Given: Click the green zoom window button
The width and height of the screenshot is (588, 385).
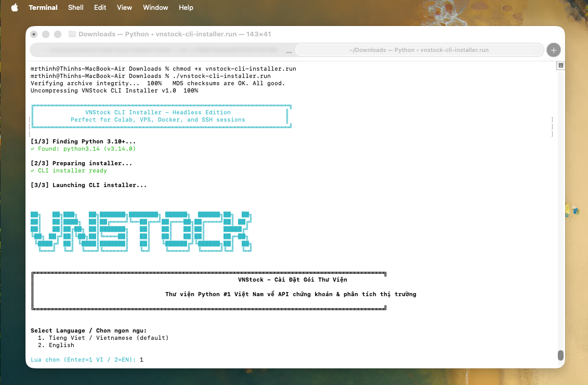Looking at the screenshot, I should click(x=58, y=34).
